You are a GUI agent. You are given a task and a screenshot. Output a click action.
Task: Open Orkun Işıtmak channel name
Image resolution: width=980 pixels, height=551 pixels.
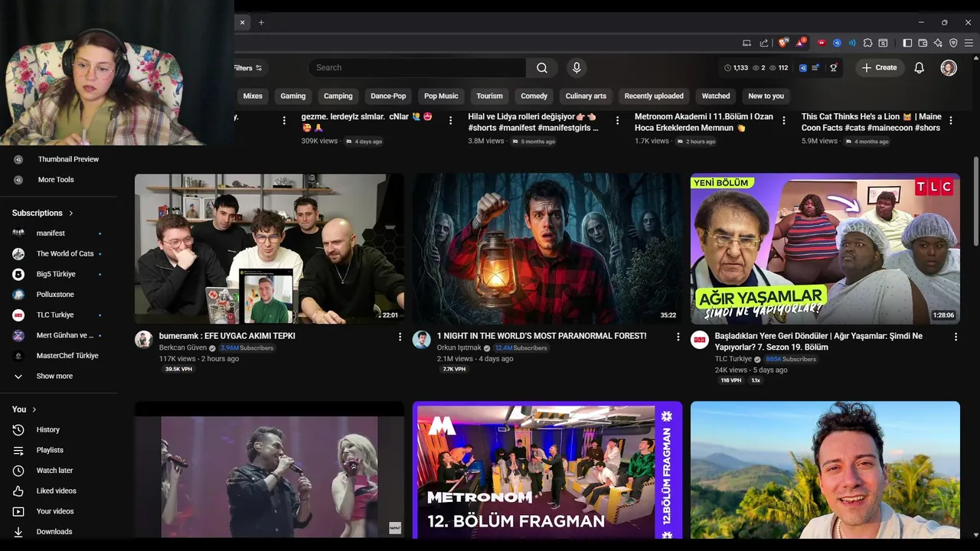(459, 347)
